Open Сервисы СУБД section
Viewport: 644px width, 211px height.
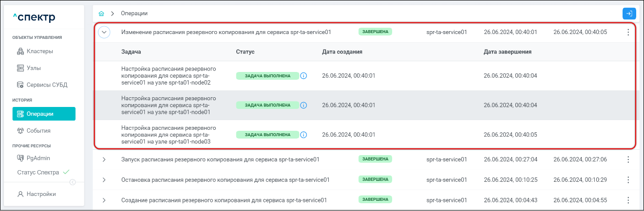[x=47, y=85]
